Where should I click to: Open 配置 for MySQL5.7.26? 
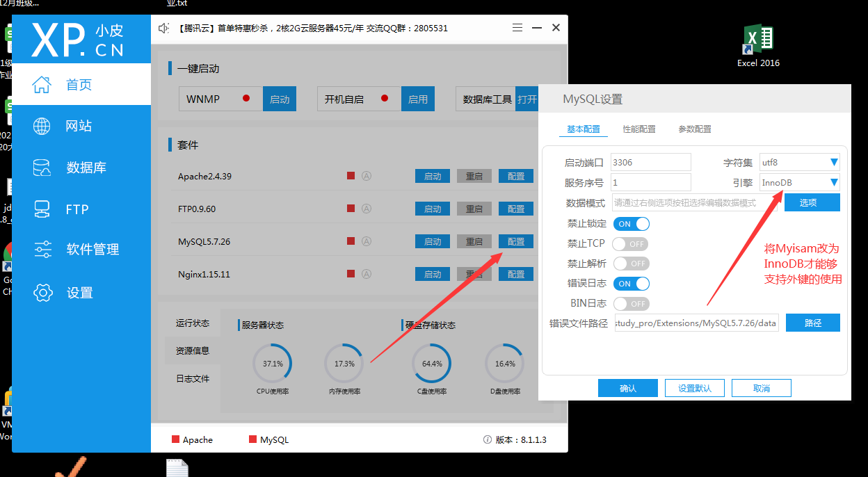pos(516,241)
